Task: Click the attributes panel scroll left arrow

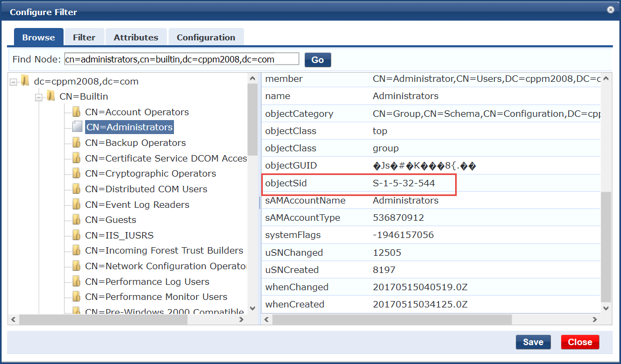Action: point(267,319)
